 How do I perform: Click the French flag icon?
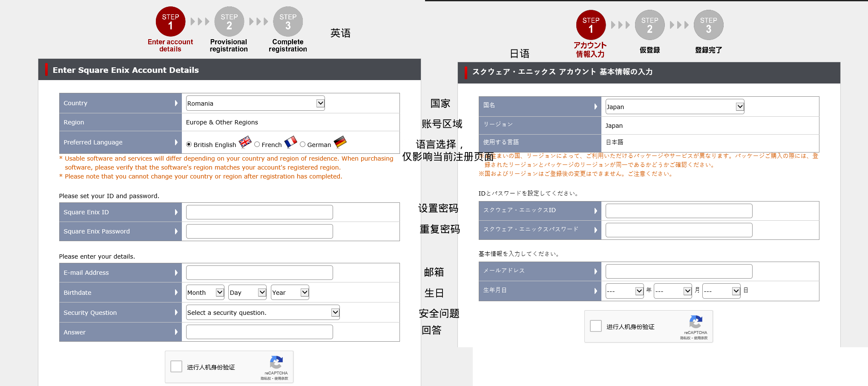pyautogui.click(x=290, y=142)
